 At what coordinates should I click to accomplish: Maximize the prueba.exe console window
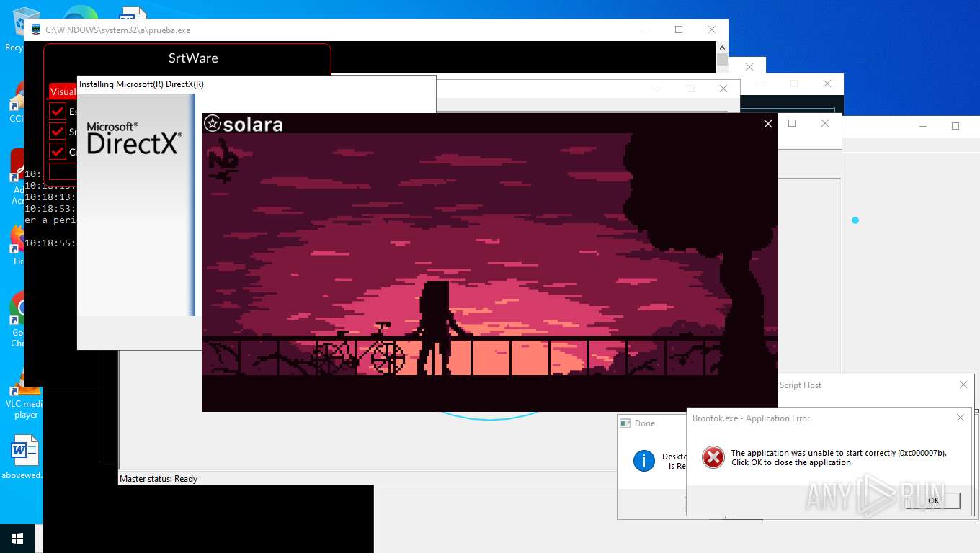tap(679, 30)
